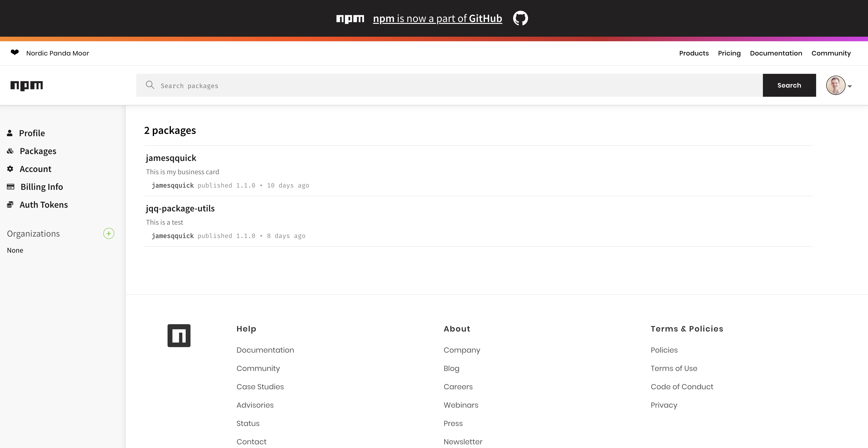Click the Organizations heading

point(33,234)
